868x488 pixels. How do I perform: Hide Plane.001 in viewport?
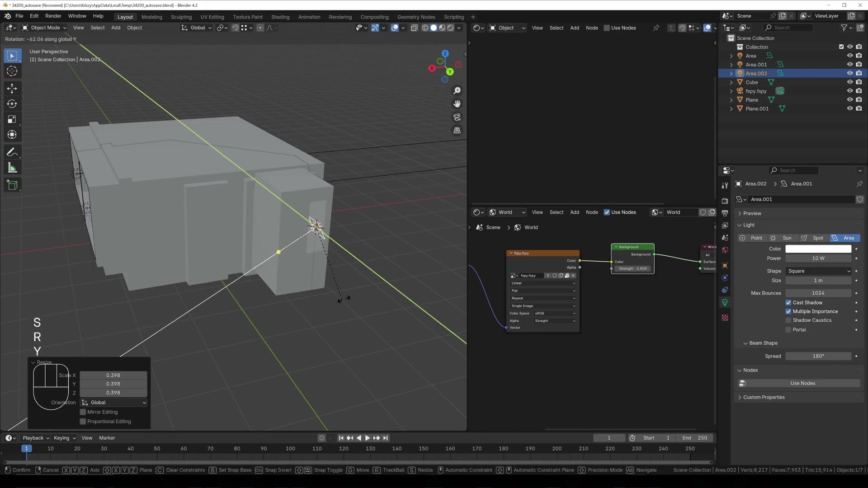pyautogui.click(x=849, y=108)
